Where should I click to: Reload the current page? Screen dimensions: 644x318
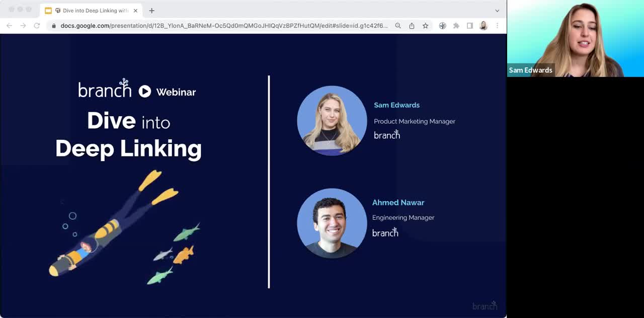click(x=37, y=26)
